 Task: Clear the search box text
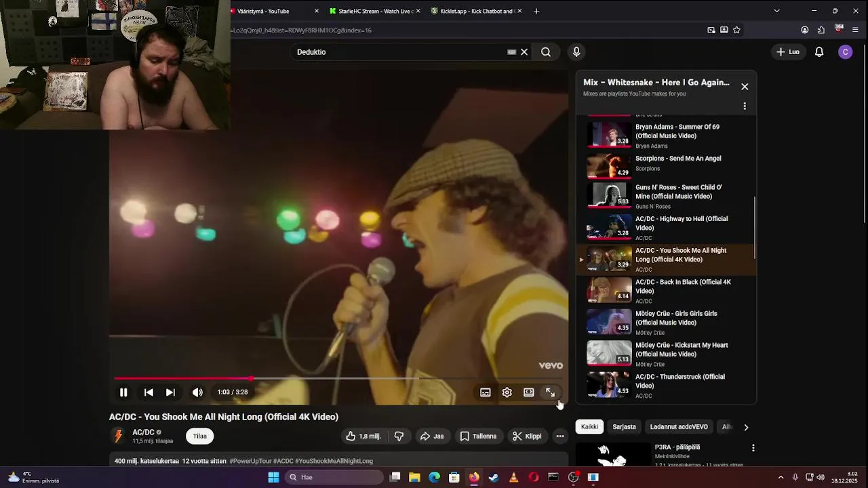[x=524, y=52]
